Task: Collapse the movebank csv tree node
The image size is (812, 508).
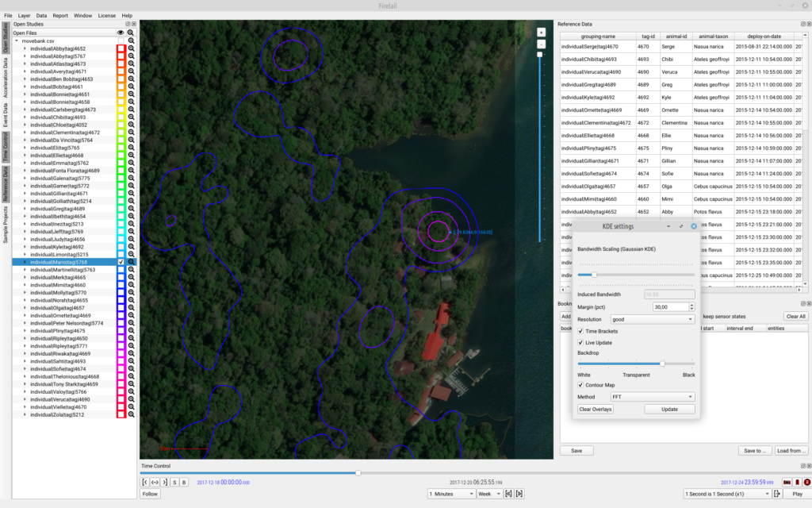Action: [x=17, y=41]
